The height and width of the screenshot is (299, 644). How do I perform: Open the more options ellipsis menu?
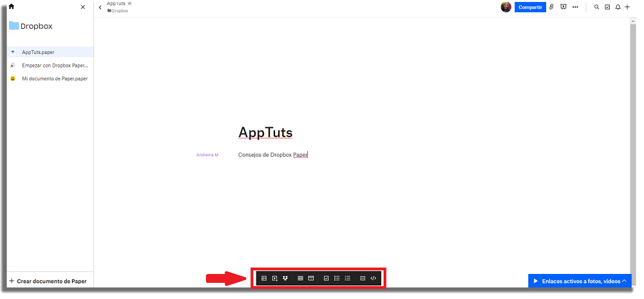[x=575, y=7]
